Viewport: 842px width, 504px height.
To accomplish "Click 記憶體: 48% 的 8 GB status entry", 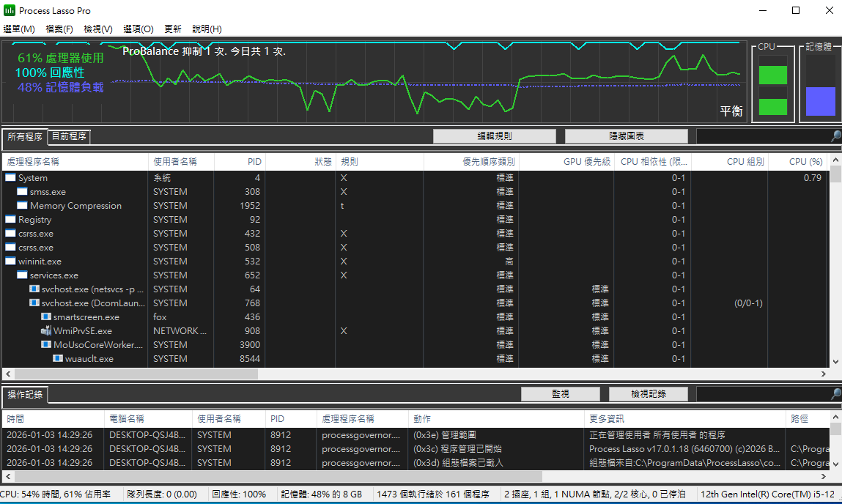I will click(321, 494).
